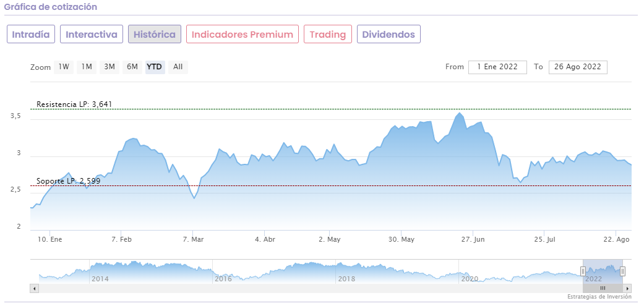Set zoom to 1W

(64, 67)
